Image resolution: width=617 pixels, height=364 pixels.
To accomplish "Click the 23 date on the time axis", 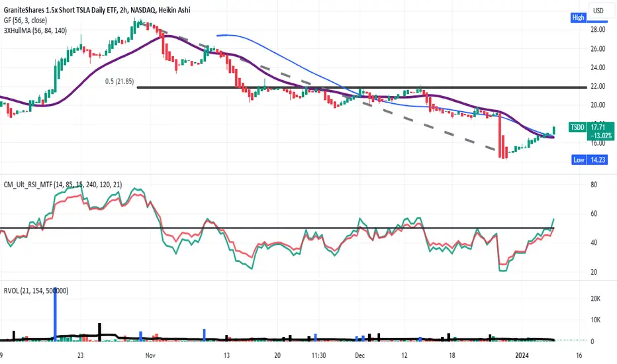I will point(80,355).
